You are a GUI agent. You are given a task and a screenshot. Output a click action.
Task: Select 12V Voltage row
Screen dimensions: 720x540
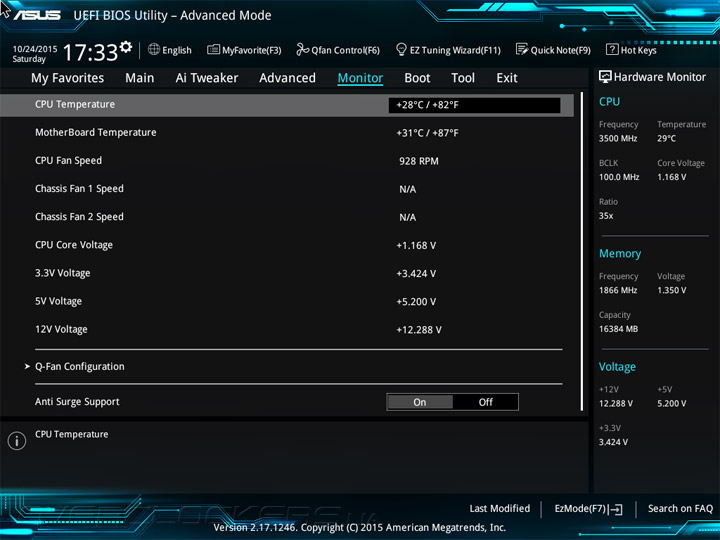[287, 330]
